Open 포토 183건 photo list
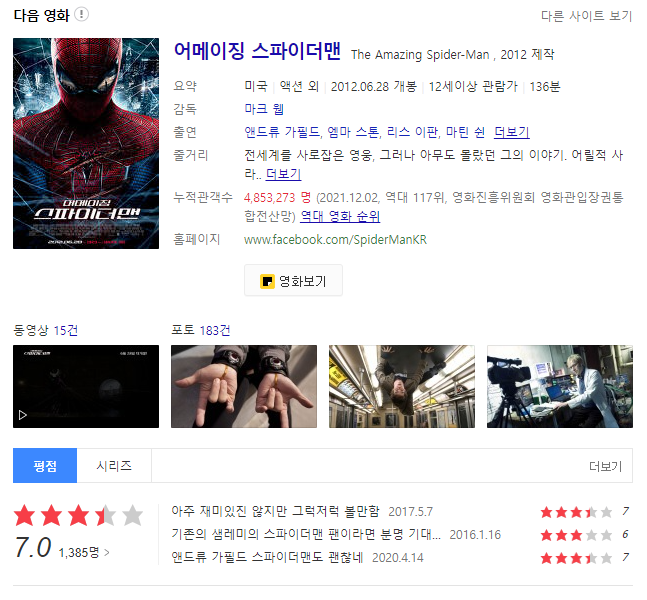This screenshot has width=647, height=600. [x=201, y=330]
